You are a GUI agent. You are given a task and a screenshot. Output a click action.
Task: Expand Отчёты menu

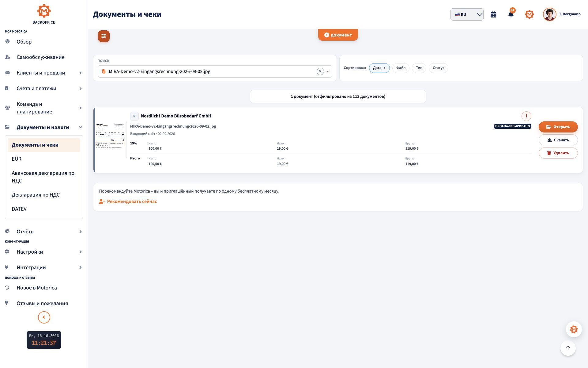point(44,232)
